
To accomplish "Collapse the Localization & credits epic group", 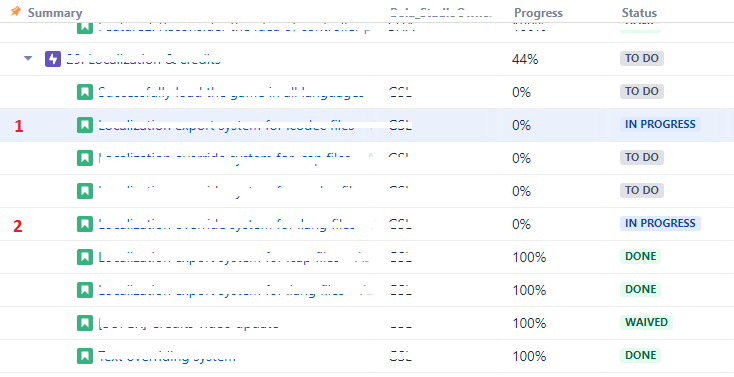I will [28, 59].
